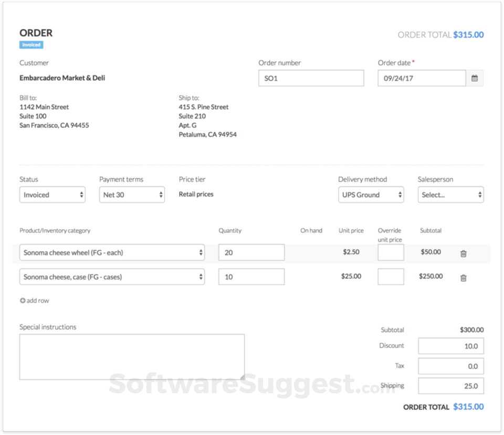Screen dimensions: 504x435
Task: Click the Order date text field
Action: 421,78
